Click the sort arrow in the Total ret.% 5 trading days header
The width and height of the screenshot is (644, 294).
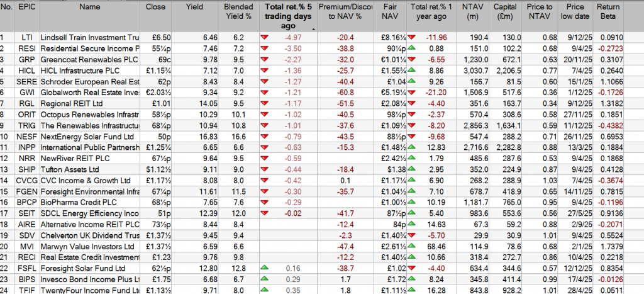coord(313,29)
